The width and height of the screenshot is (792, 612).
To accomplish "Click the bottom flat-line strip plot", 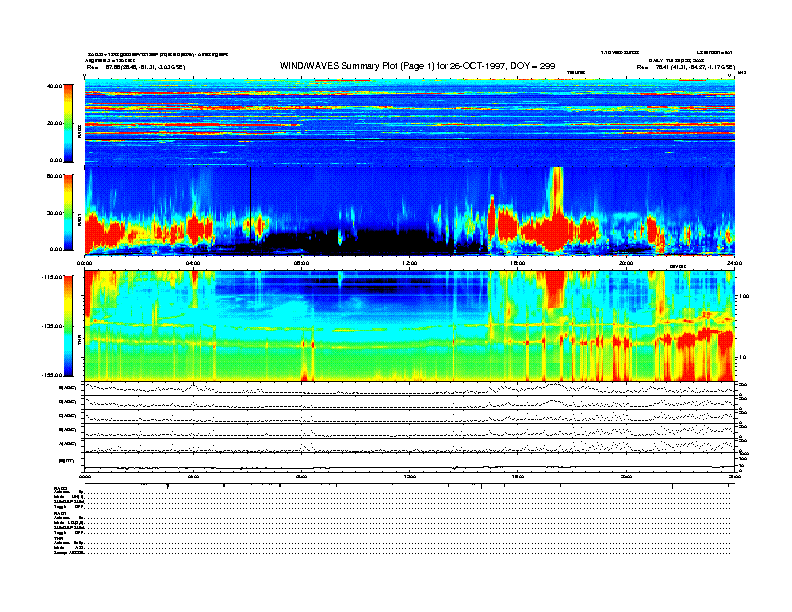I will (x=410, y=462).
